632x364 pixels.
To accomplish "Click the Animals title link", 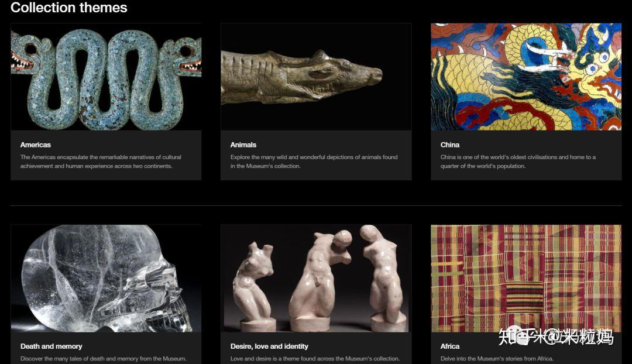I will [243, 145].
